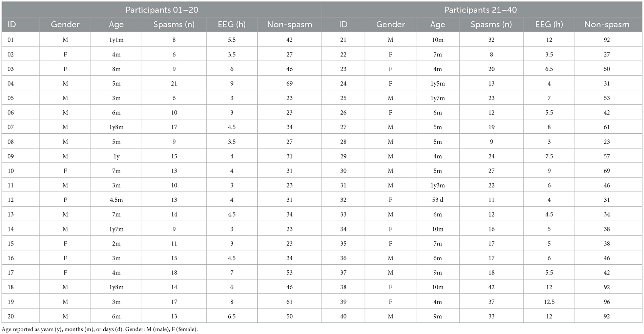Screen dimensions: 644x334
Task: Click EEG value '12.5' for participant 39
Action: pyautogui.click(x=549, y=302)
